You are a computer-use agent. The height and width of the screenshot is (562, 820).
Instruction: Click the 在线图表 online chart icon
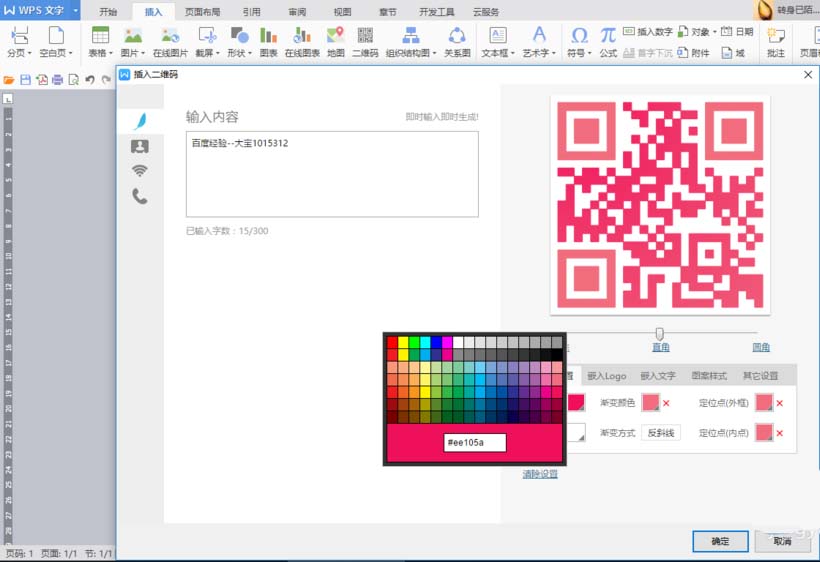[302, 42]
